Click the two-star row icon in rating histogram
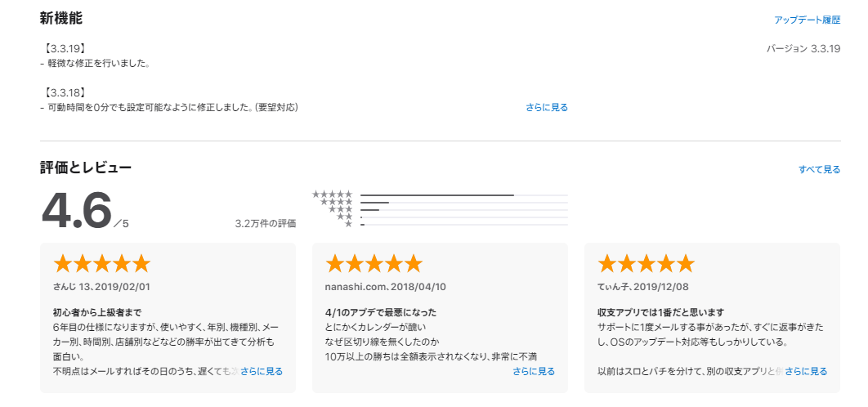868x407 pixels. [344, 217]
